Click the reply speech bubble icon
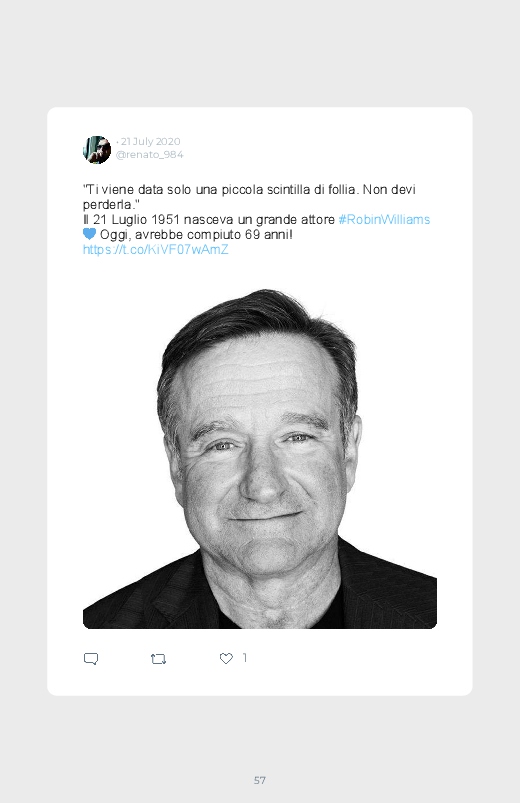The width and height of the screenshot is (520, 803). tap(91, 659)
